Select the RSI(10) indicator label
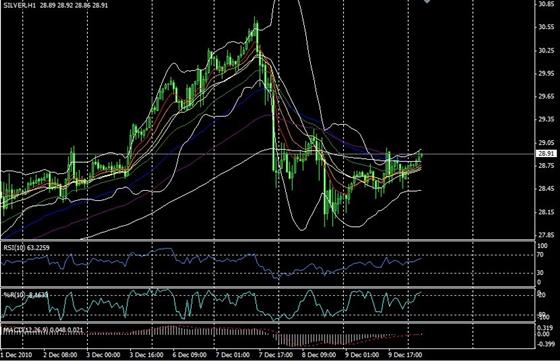Screen dimensions: 560x361 tap(14, 247)
